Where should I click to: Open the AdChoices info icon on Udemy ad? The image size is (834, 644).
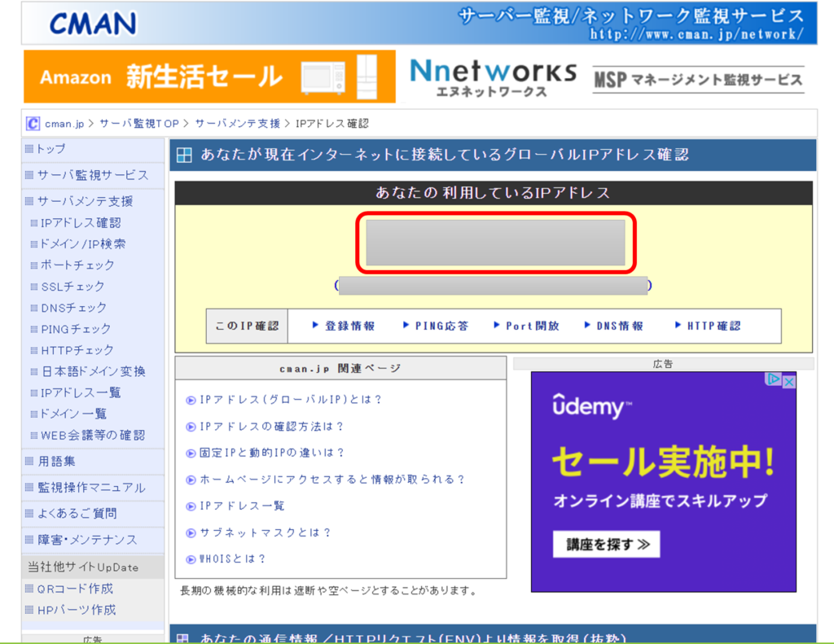[x=775, y=380]
